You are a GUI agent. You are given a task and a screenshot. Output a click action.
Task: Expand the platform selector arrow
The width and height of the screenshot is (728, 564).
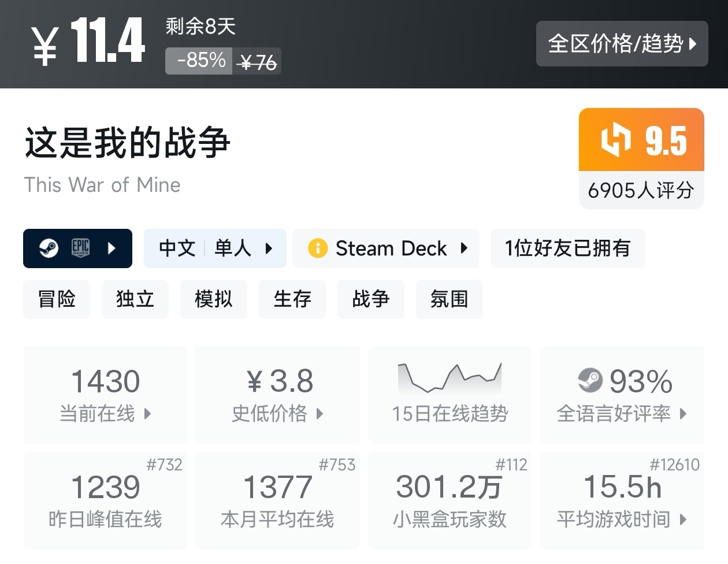click(112, 248)
